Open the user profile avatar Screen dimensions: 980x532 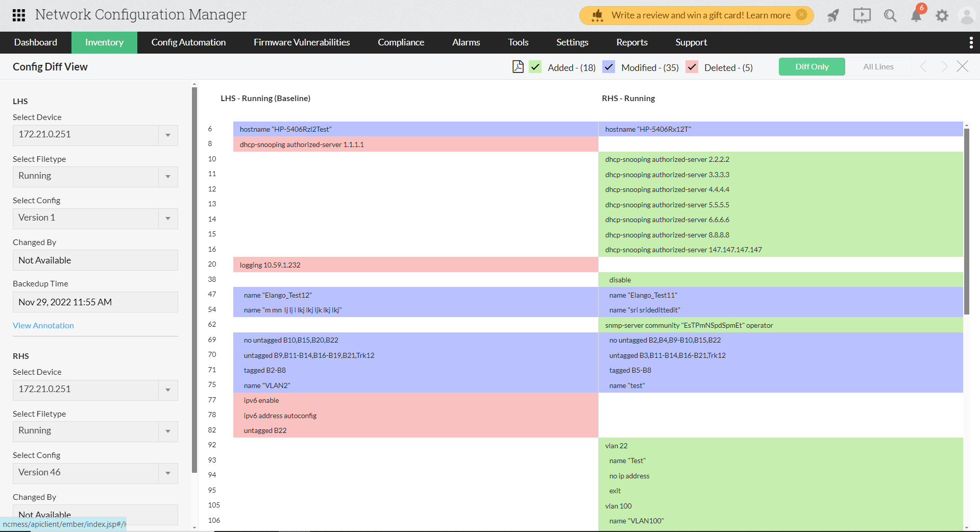point(967,16)
